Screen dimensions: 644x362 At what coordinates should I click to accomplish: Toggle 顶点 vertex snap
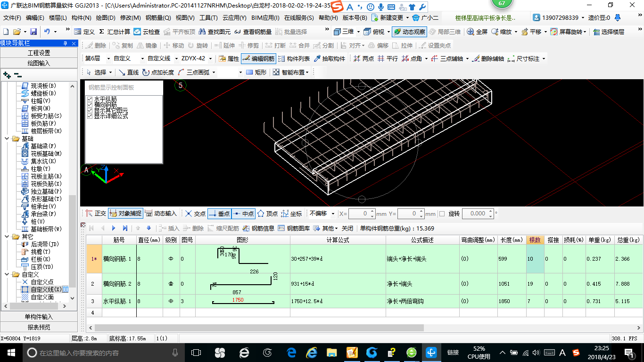(x=267, y=213)
